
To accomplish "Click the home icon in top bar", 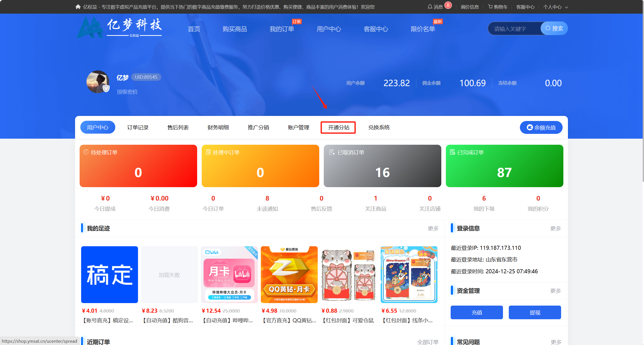I will (78, 7).
